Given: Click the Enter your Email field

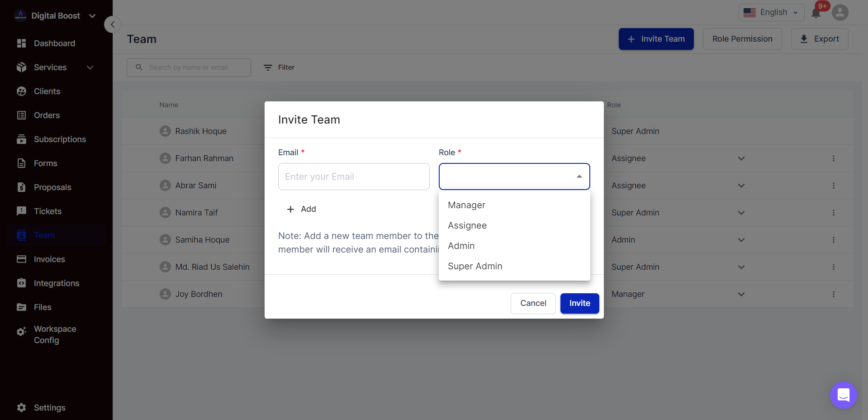Looking at the screenshot, I should [x=354, y=177].
